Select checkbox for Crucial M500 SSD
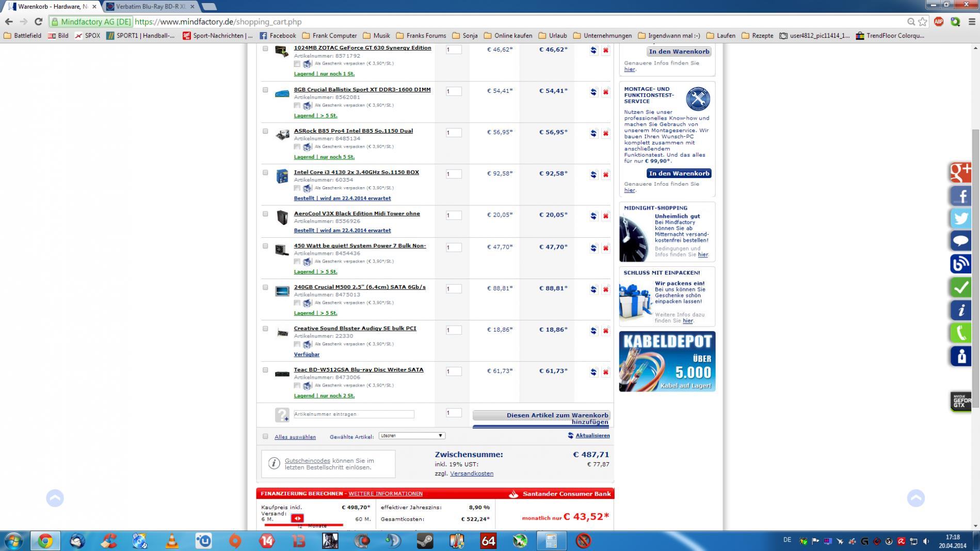 (265, 287)
